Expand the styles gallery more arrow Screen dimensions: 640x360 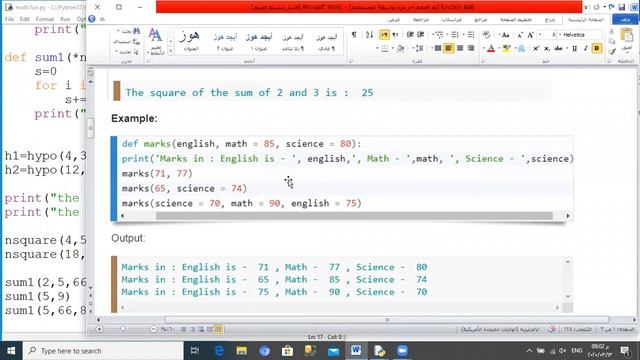pyautogui.click(x=171, y=51)
